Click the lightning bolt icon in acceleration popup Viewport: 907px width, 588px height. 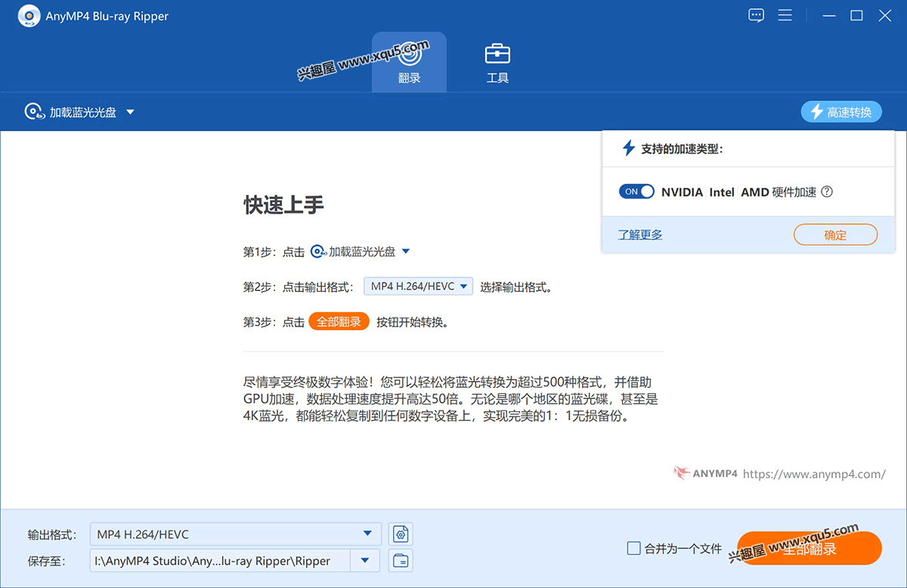pos(628,148)
